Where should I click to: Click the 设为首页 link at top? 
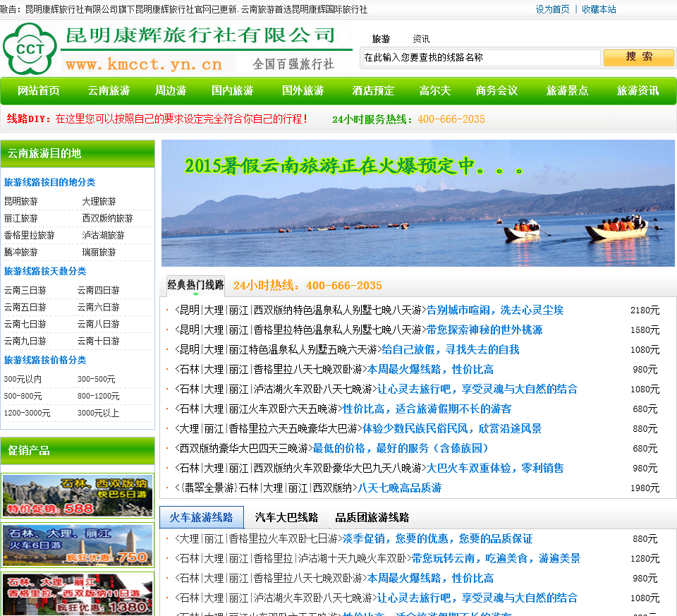pyautogui.click(x=552, y=9)
